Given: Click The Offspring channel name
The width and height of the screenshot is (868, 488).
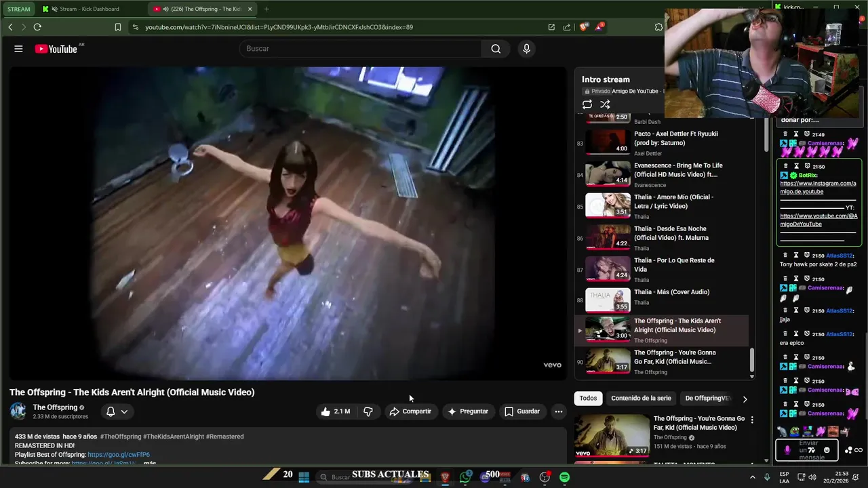Looking at the screenshot, I should [x=55, y=407].
